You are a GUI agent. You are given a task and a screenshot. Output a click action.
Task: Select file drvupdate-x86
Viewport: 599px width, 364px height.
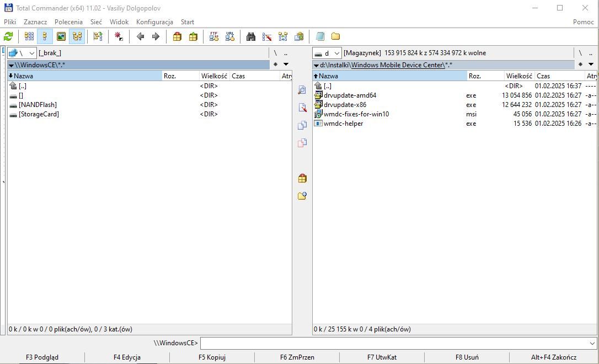345,105
